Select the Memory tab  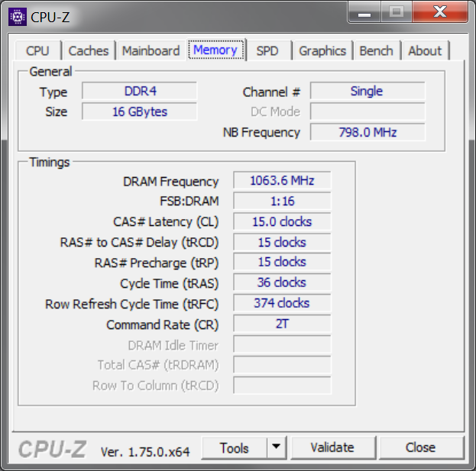(215, 50)
